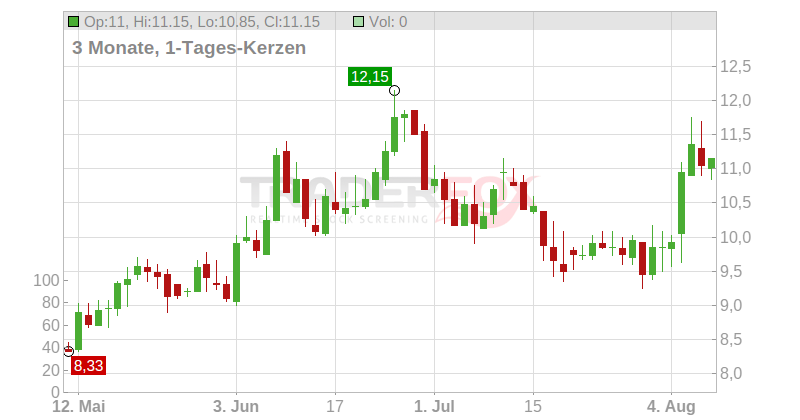Click the '3 Monate, 1-Tages-Kerzen' title

tap(189, 47)
